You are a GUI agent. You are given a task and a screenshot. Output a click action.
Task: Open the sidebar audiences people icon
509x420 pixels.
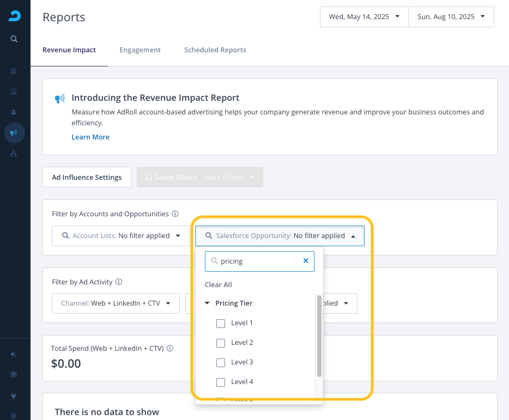(x=13, y=112)
